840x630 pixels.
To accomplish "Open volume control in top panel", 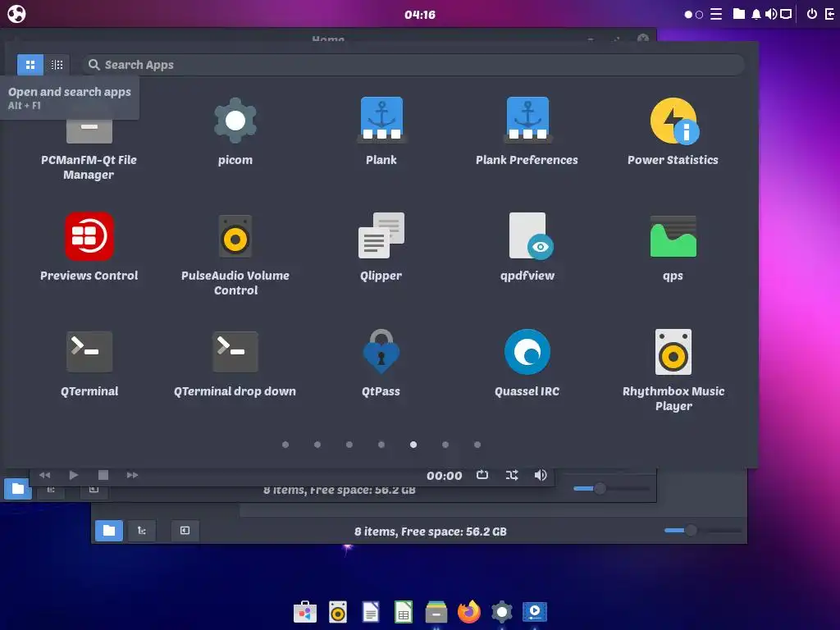I will tap(771, 14).
